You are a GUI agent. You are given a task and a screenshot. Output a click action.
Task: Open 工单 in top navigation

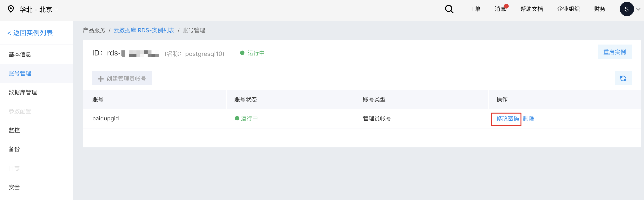475,9
